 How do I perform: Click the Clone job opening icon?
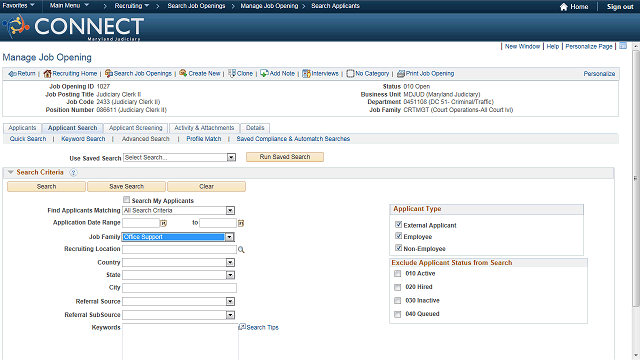coord(232,73)
